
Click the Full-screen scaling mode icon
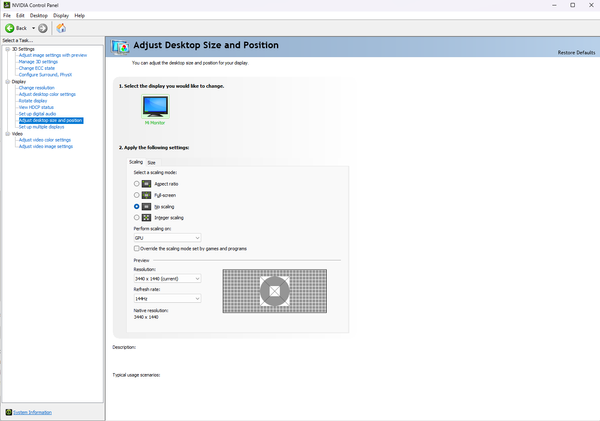coord(146,195)
